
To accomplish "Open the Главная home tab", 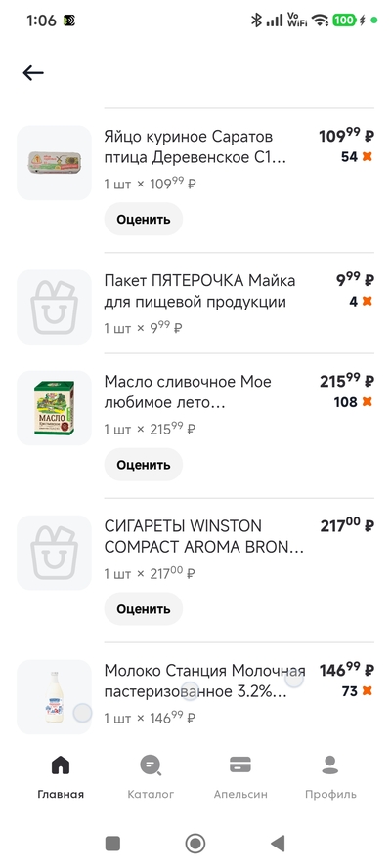I will (61, 778).
